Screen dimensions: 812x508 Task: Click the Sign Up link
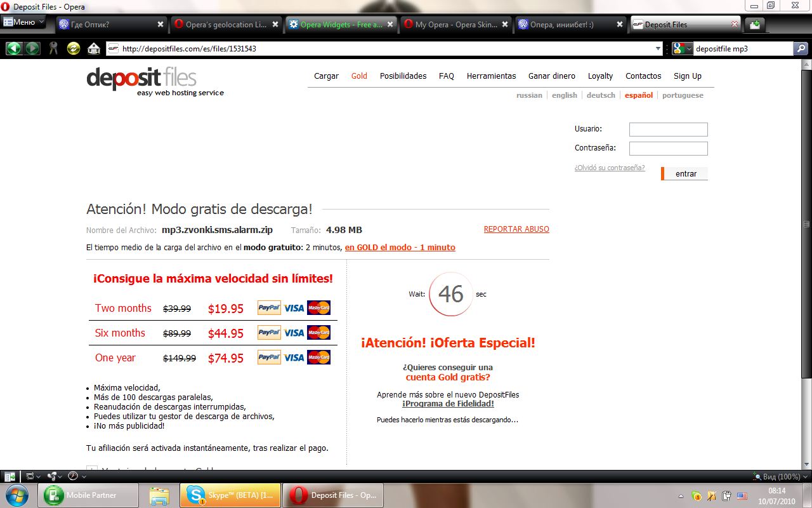click(688, 76)
